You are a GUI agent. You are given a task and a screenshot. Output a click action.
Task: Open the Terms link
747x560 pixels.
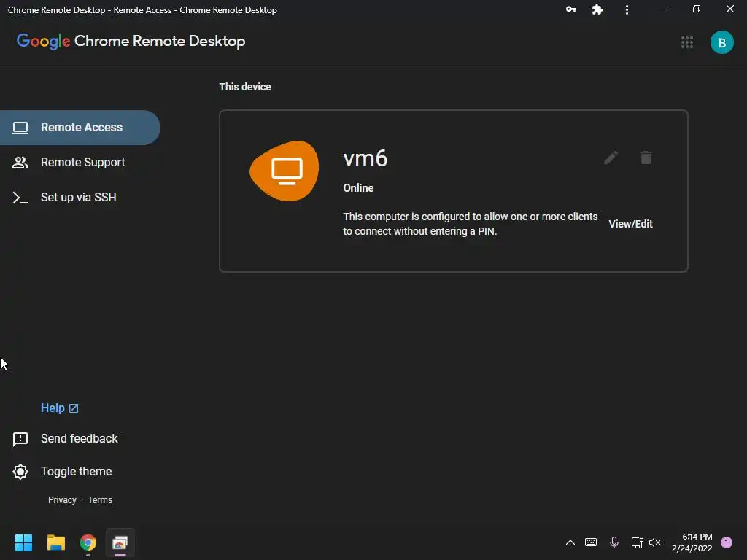tap(100, 500)
